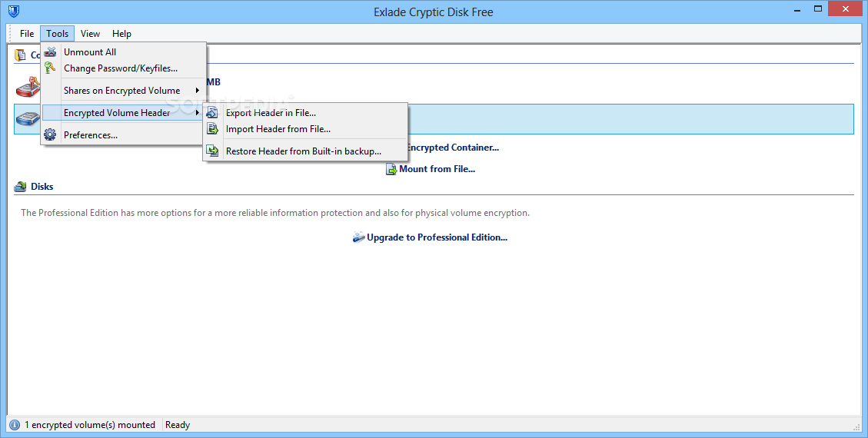Close the Exlade Cryptic Disk window
Screen dimensions: 868x438
pyautogui.click(x=846, y=9)
